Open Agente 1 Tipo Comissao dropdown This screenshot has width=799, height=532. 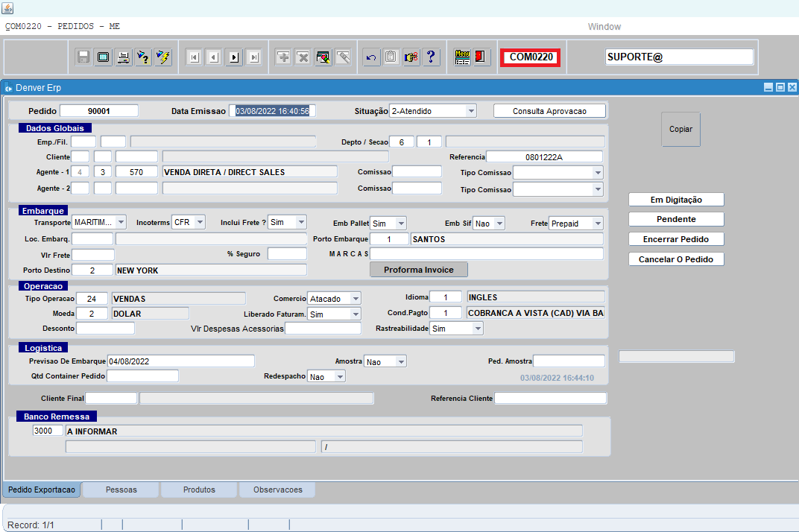point(599,173)
